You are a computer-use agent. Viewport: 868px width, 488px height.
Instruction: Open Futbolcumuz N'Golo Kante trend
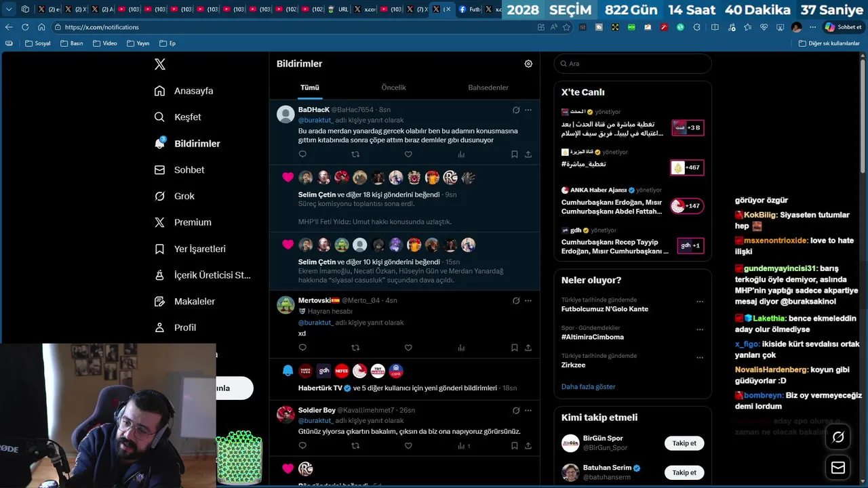(x=605, y=309)
